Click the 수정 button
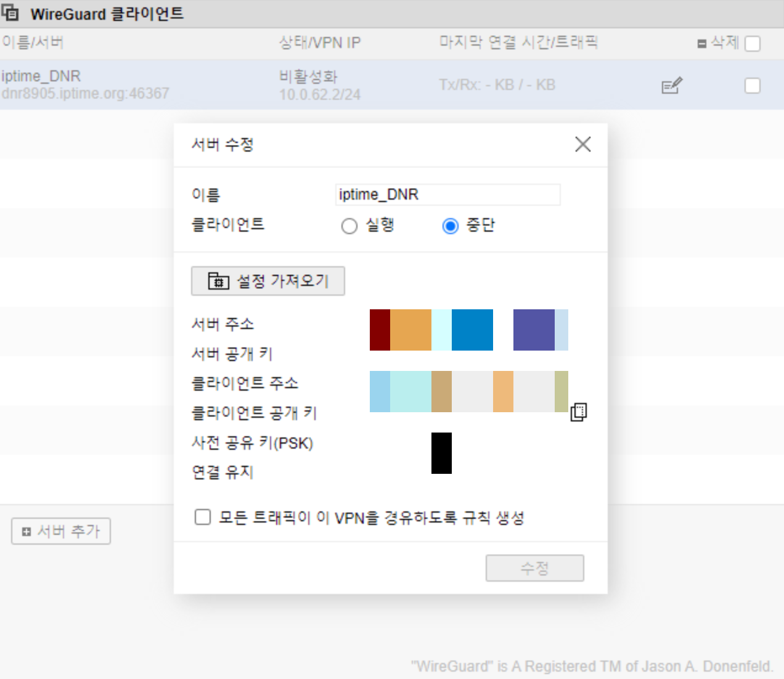Viewport: 784px width, 679px height. coord(535,568)
